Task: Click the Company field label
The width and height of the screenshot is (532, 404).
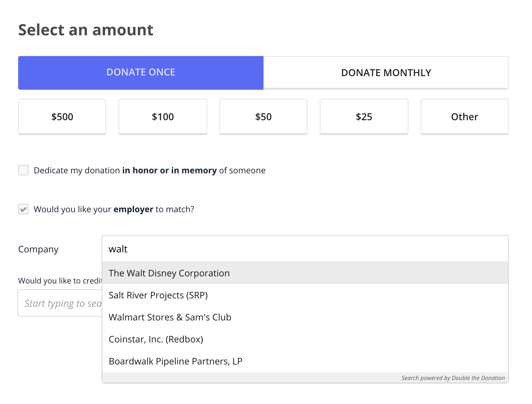Action: coord(38,249)
